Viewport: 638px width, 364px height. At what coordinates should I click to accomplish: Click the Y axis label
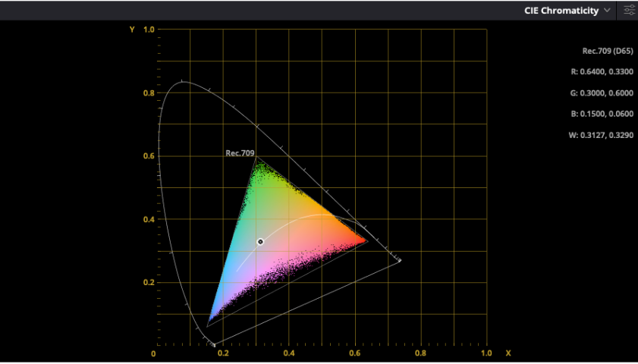coord(132,30)
